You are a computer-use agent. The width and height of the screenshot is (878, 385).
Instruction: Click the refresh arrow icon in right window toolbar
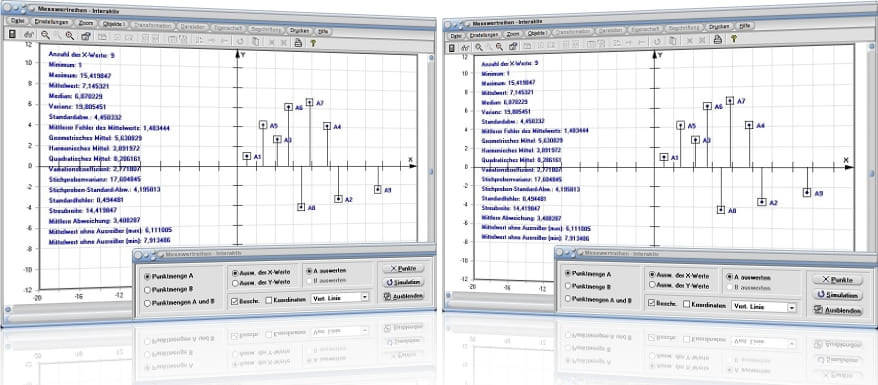(657, 41)
